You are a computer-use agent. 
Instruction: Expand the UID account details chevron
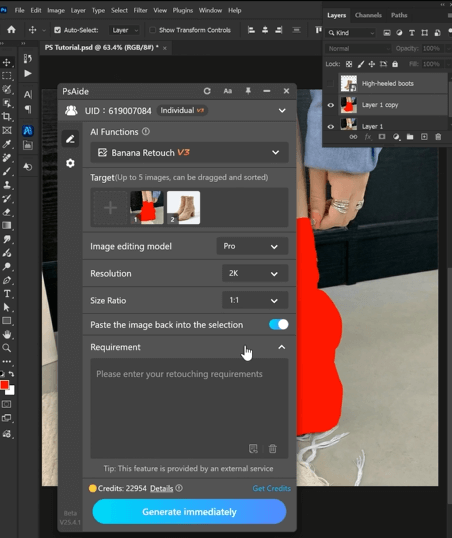(282, 110)
